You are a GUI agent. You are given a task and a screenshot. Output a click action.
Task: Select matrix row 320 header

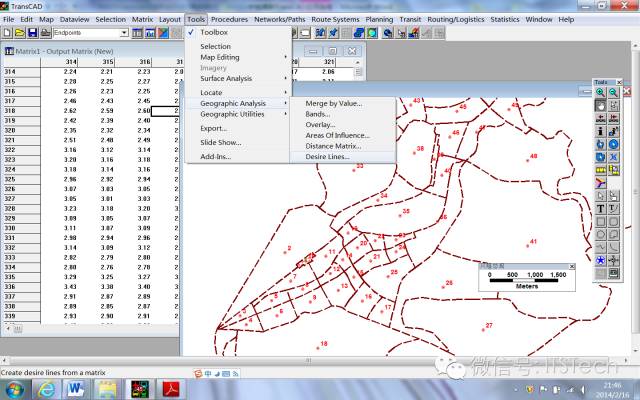click(x=18, y=130)
